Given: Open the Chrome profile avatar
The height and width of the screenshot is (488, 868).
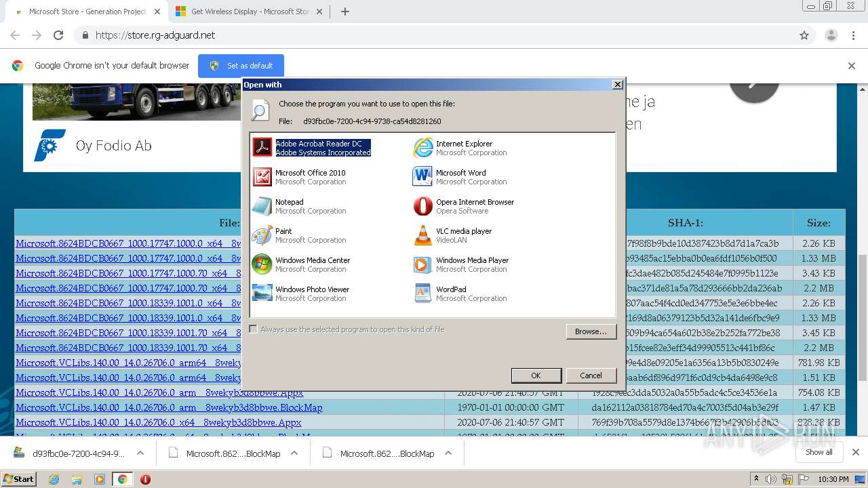Looking at the screenshot, I should coord(831,35).
